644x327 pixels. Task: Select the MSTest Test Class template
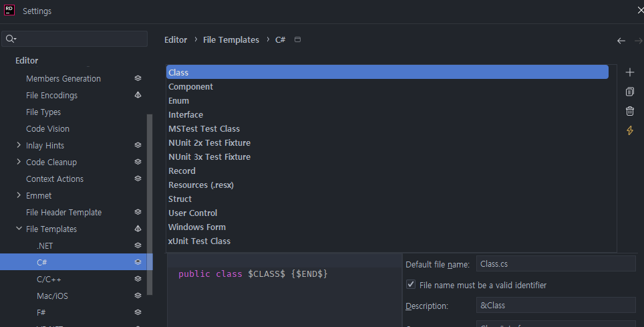pyautogui.click(x=387, y=128)
